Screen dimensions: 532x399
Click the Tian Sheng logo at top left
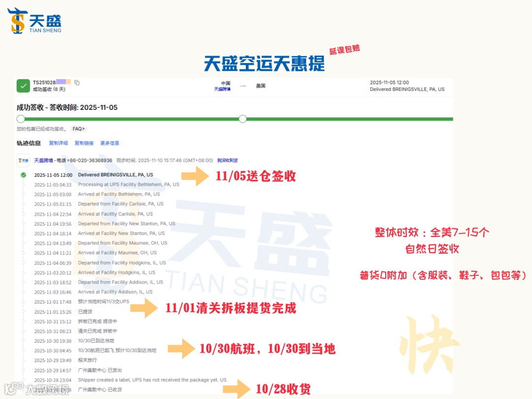click(x=34, y=21)
